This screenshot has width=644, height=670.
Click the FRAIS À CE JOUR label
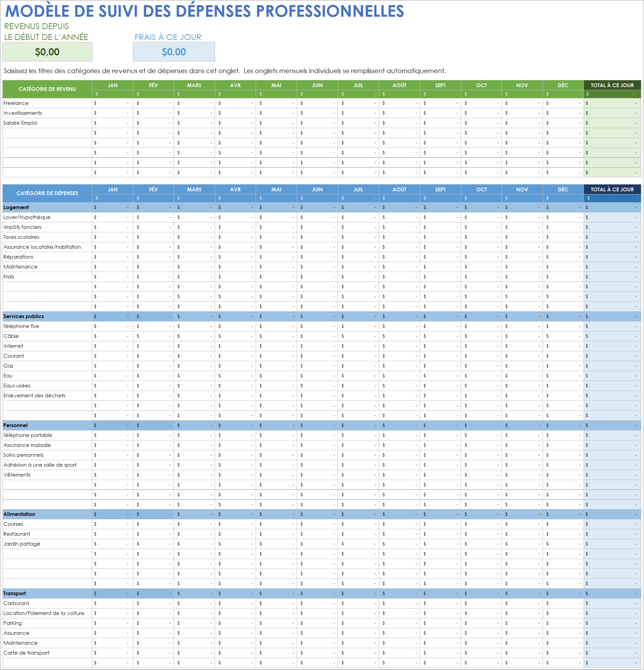(168, 37)
